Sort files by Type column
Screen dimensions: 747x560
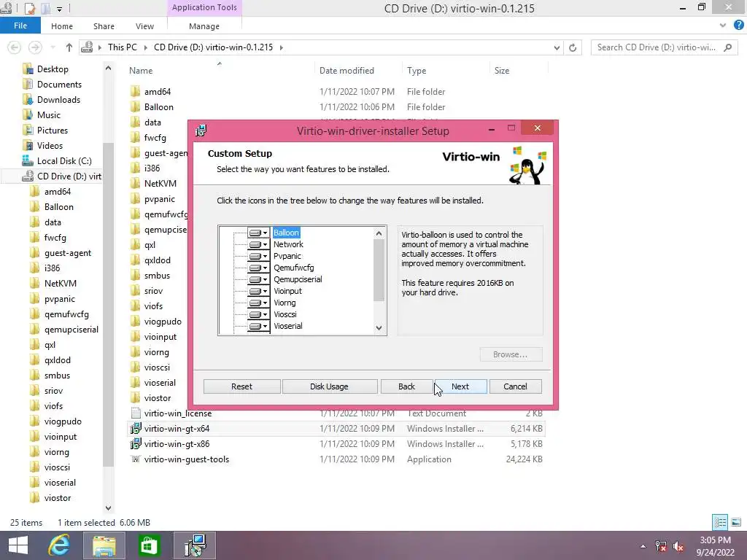pyautogui.click(x=417, y=71)
